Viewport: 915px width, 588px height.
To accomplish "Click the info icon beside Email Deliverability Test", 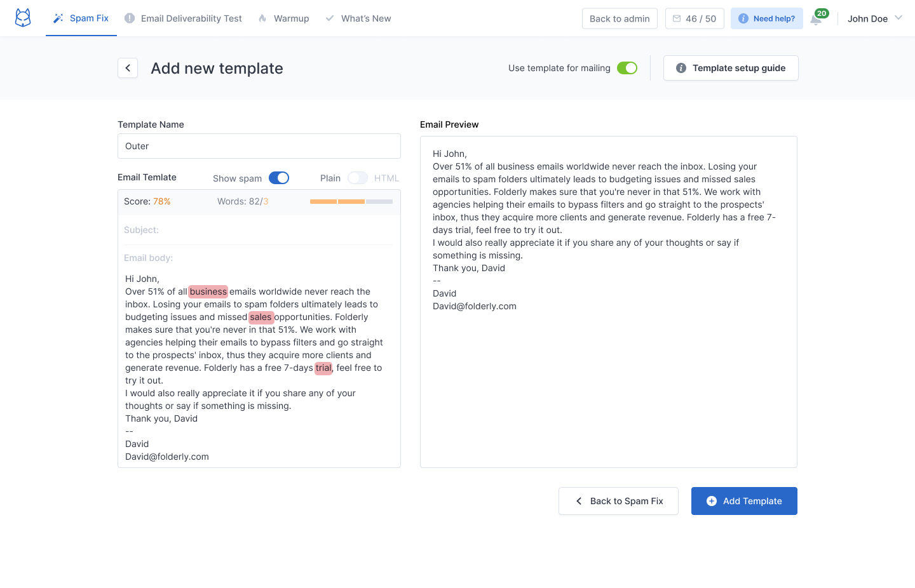I will coord(130,18).
